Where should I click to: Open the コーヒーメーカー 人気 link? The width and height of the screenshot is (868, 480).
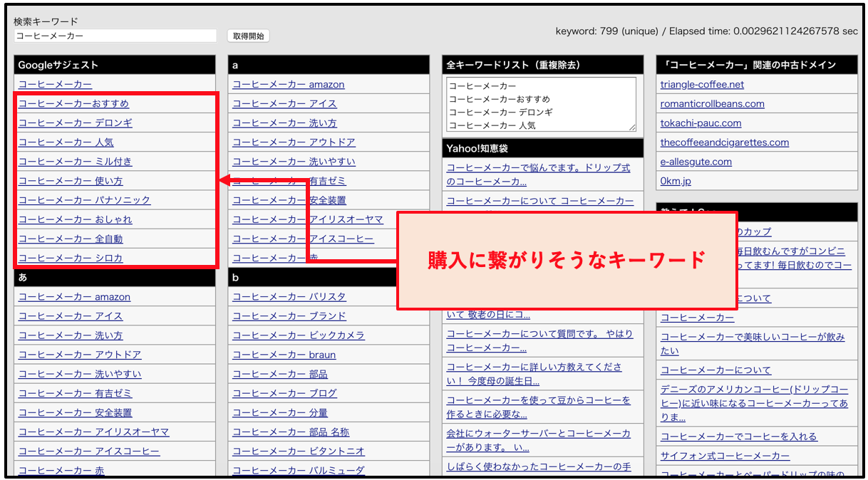66,142
